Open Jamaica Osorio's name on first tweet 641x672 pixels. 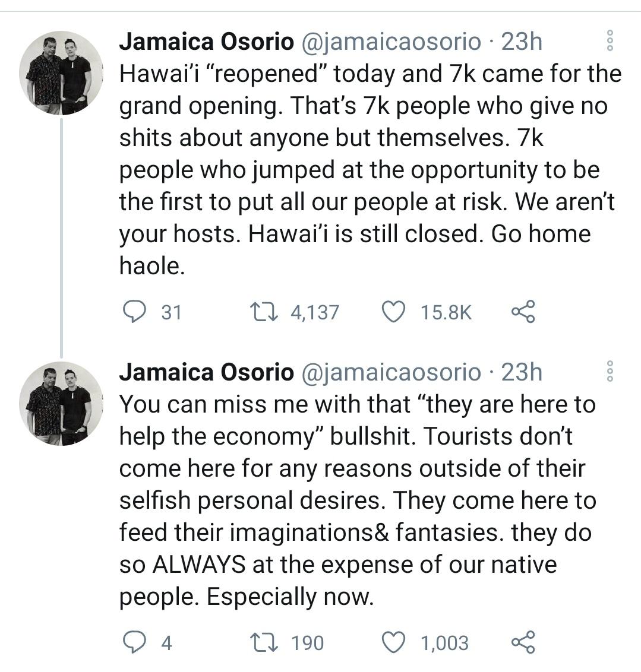206,42
